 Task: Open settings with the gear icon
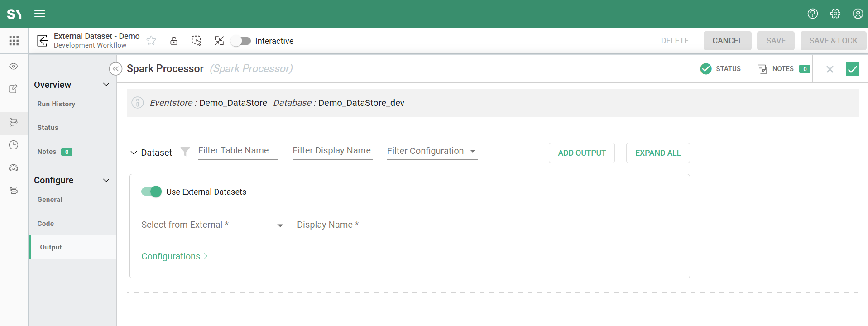coord(835,14)
